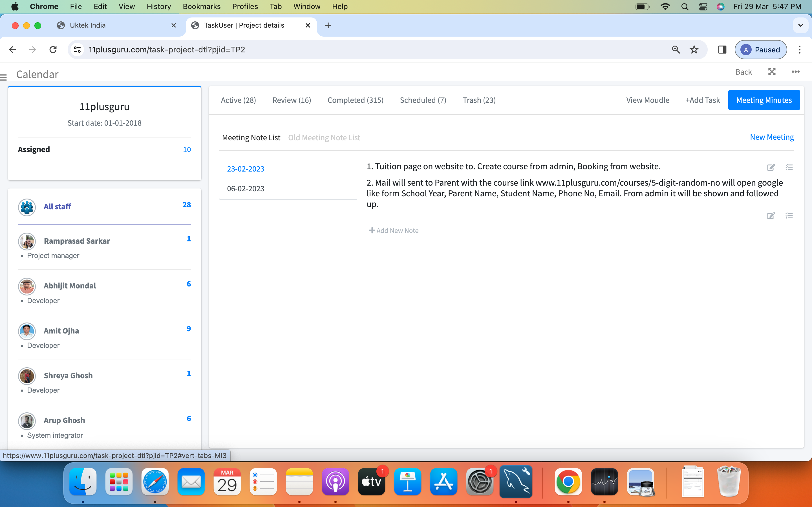Toggle the hamburger sidebar menu
The image size is (812, 507).
pos(4,77)
